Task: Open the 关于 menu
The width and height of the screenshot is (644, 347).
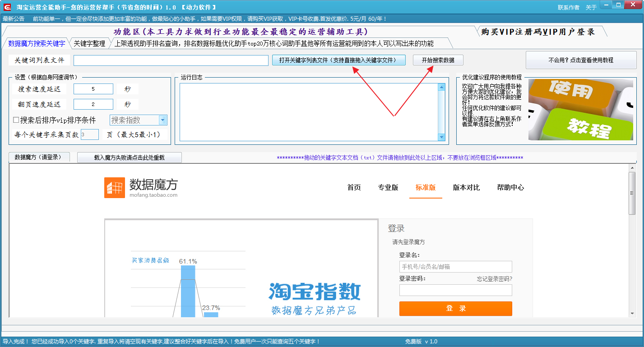Action: [591, 8]
